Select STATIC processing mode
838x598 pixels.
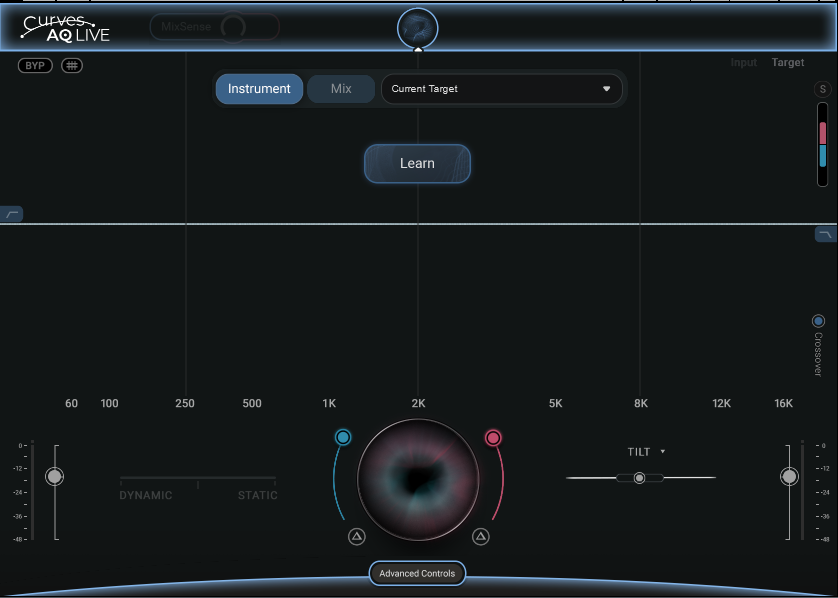(x=257, y=495)
